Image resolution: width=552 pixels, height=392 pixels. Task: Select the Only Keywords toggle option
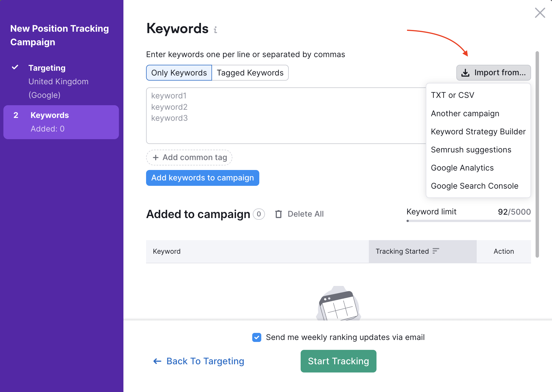[x=179, y=73]
